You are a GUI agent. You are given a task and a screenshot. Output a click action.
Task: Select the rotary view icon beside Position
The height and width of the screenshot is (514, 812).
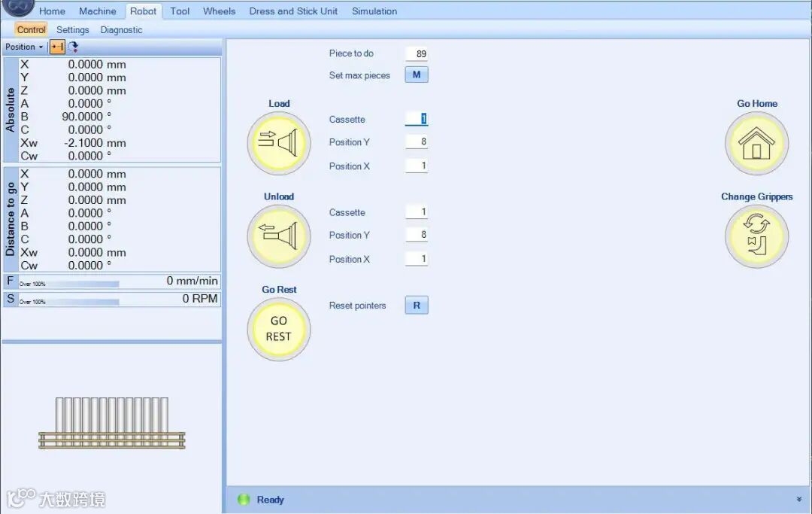73,47
